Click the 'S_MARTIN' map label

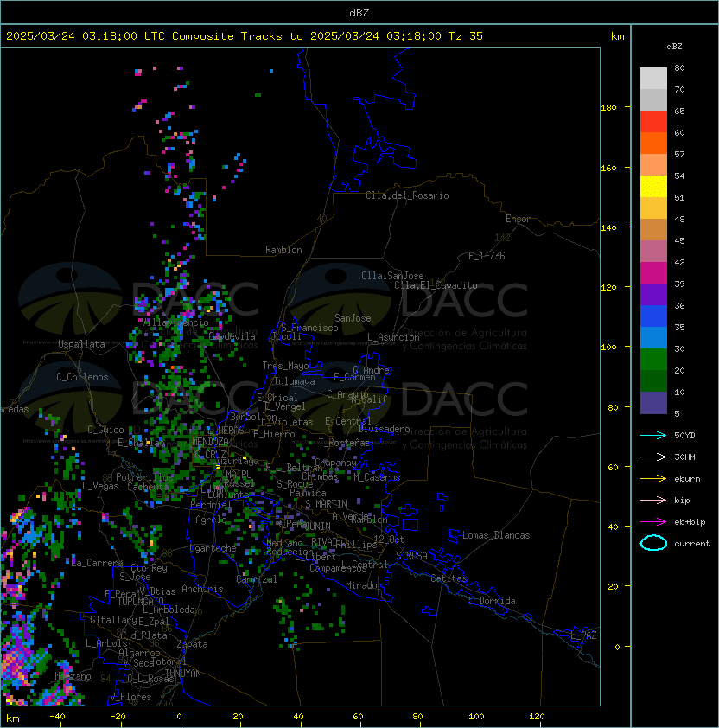point(327,503)
